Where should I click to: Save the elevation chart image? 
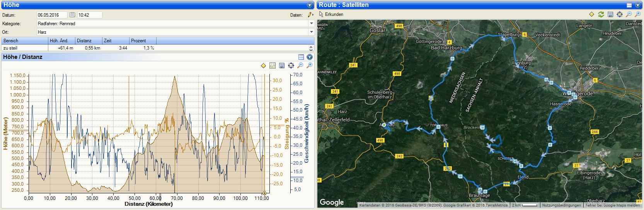pyautogui.click(x=282, y=66)
